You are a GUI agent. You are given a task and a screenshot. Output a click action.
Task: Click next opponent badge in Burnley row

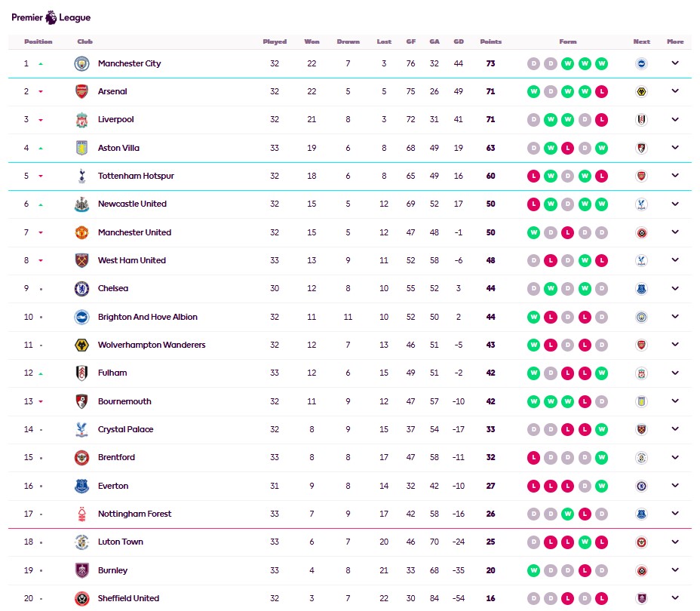pos(641,570)
